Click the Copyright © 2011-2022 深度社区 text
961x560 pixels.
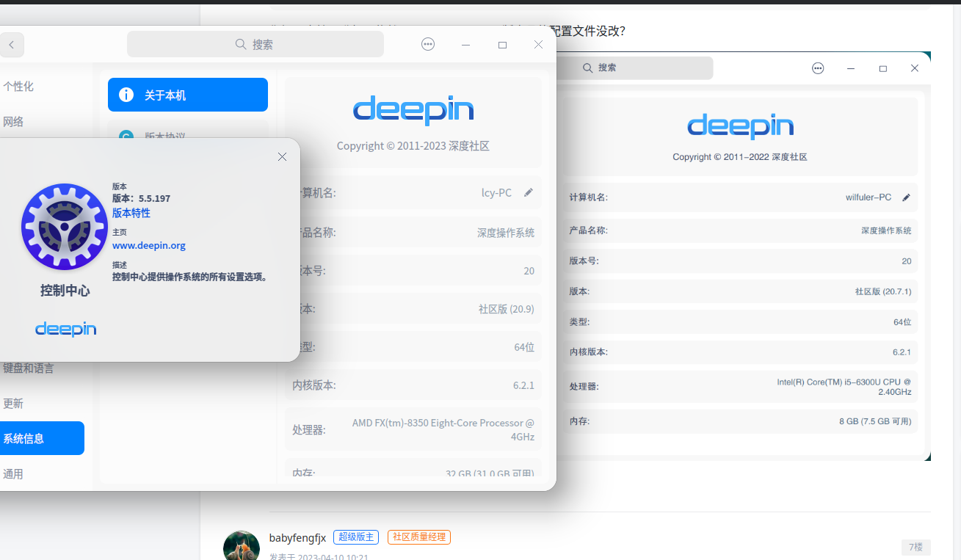[740, 157]
